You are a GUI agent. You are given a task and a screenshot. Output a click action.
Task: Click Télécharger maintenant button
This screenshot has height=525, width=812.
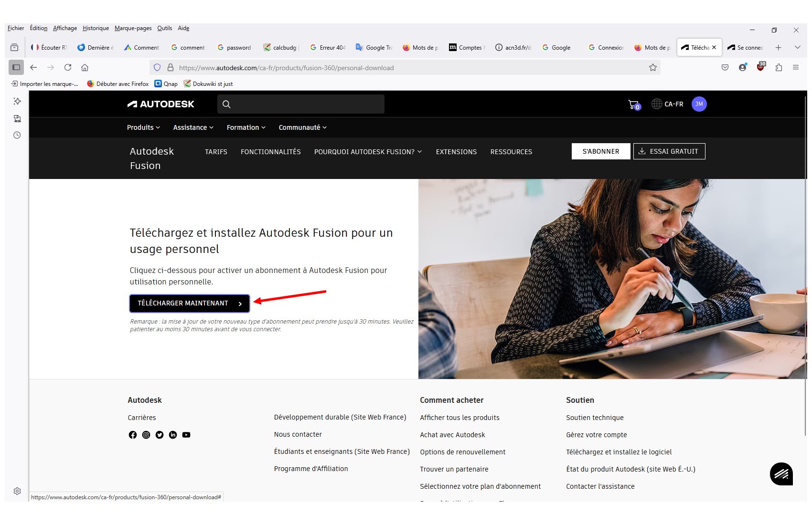190,304
